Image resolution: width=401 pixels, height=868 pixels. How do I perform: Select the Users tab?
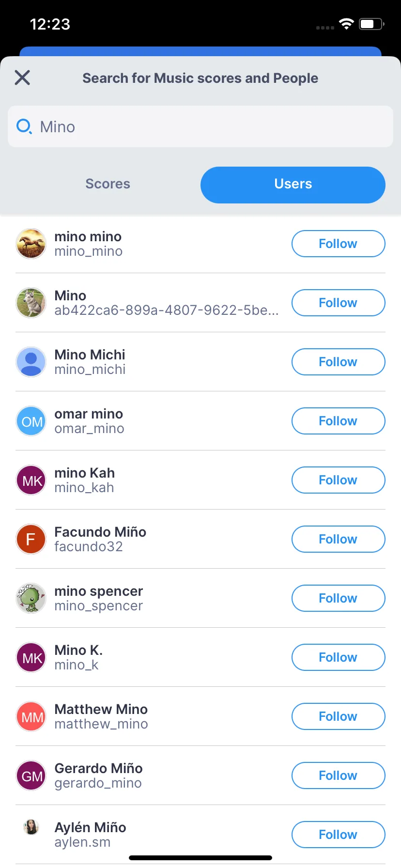click(x=293, y=185)
